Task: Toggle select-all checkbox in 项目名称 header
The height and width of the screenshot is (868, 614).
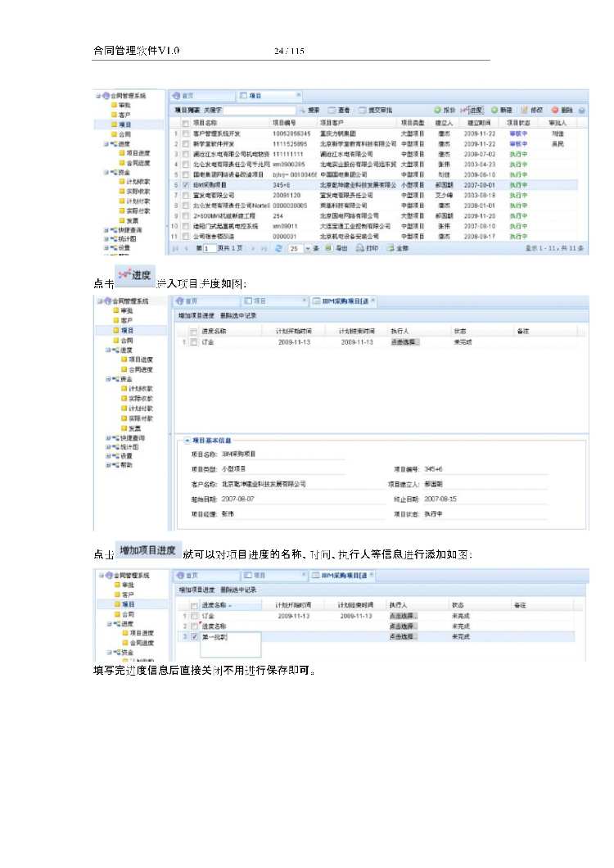Action: pos(186,123)
